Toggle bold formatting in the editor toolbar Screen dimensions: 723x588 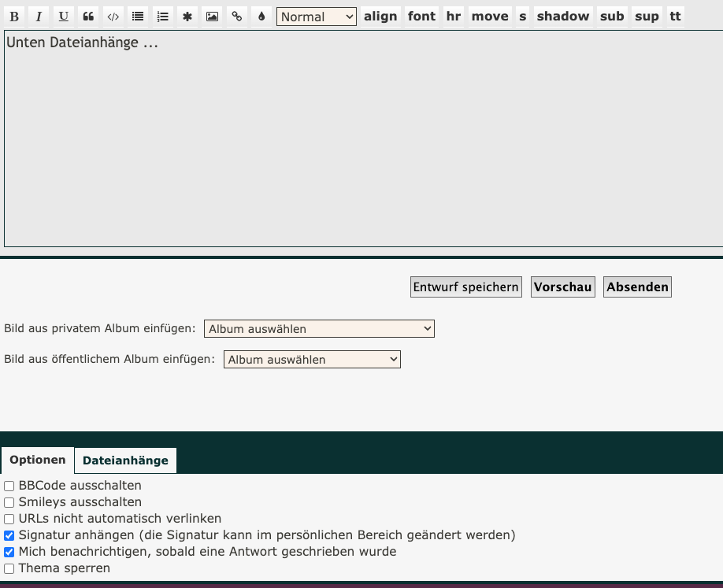(14, 17)
